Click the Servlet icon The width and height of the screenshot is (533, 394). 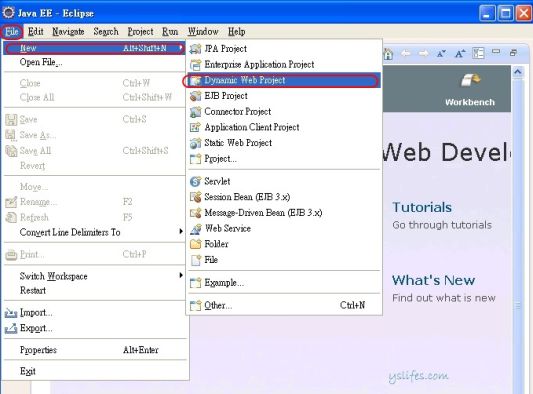coord(195,182)
